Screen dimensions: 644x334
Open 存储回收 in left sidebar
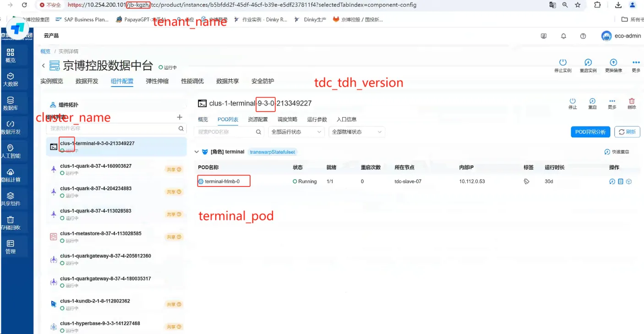coord(11,223)
